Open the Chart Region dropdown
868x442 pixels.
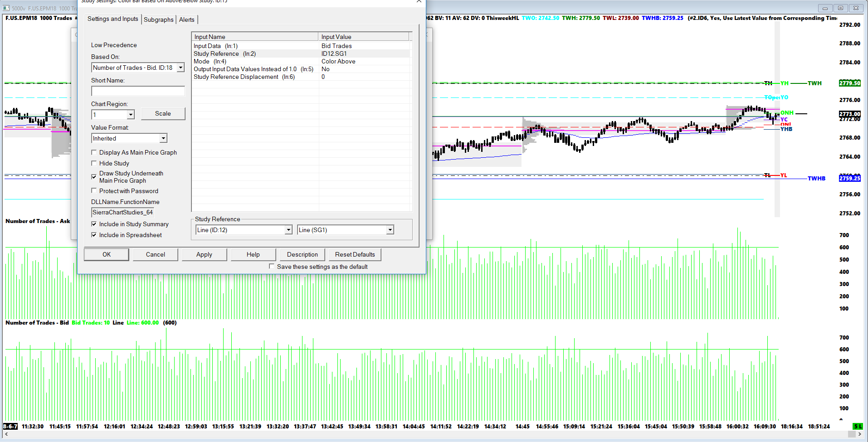point(131,115)
